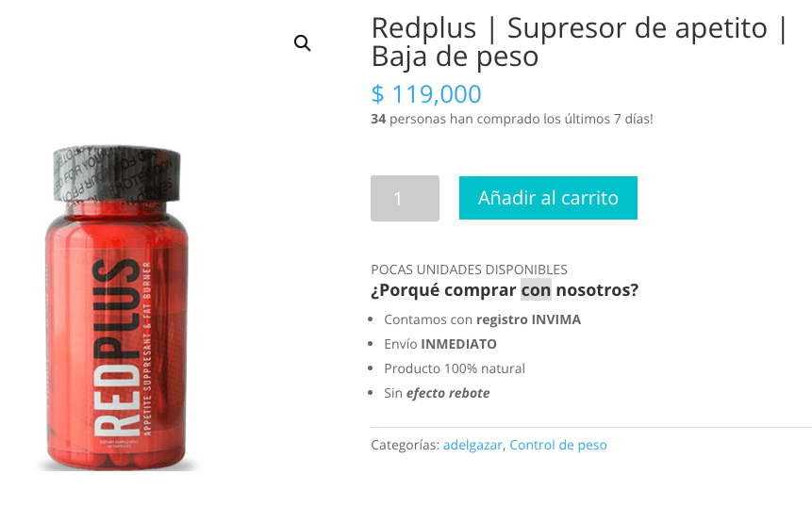Click the Sin efecto rebote bullet

(x=437, y=393)
